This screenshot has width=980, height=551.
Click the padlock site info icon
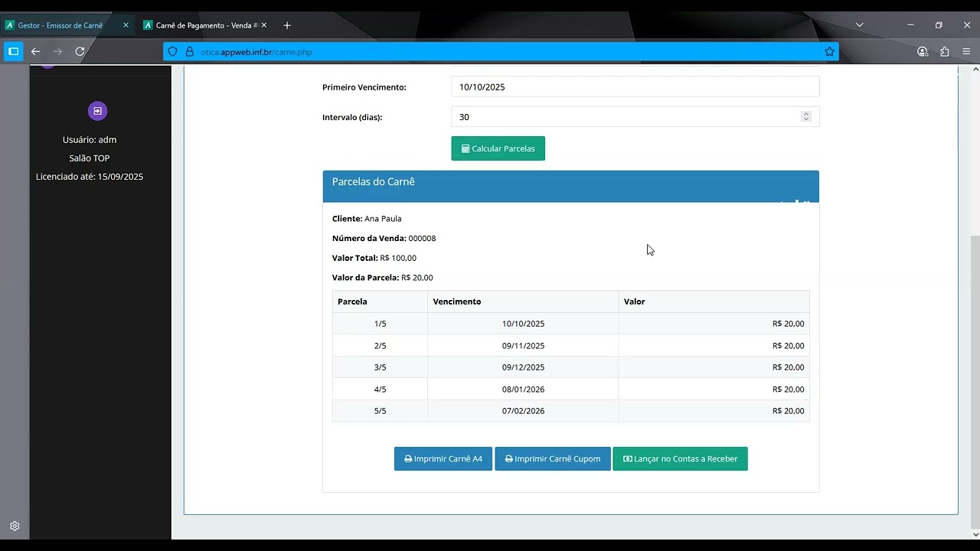[190, 52]
